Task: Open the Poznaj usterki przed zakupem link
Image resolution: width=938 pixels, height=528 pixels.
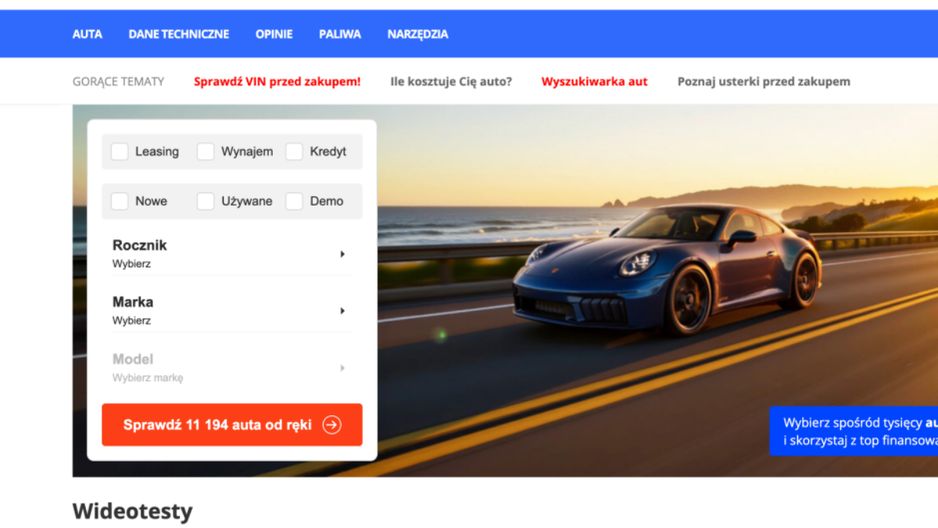Action: click(x=763, y=81)
